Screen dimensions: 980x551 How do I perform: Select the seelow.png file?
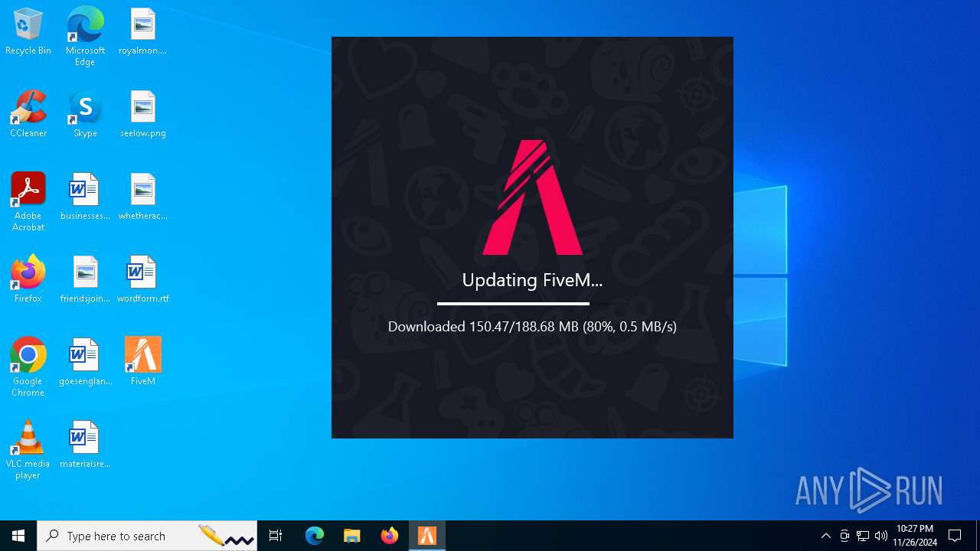[x=142, y=115]
